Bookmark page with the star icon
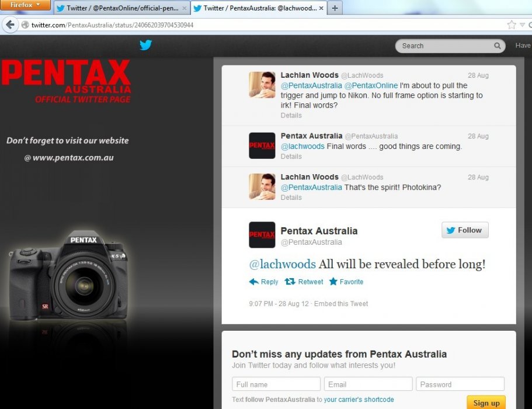This screenshot has height=409, width=532. 512,25
